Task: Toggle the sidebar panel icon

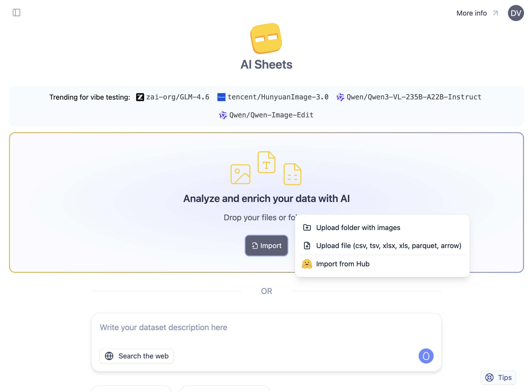Action: pyautogui.click(x=17, y=13)
